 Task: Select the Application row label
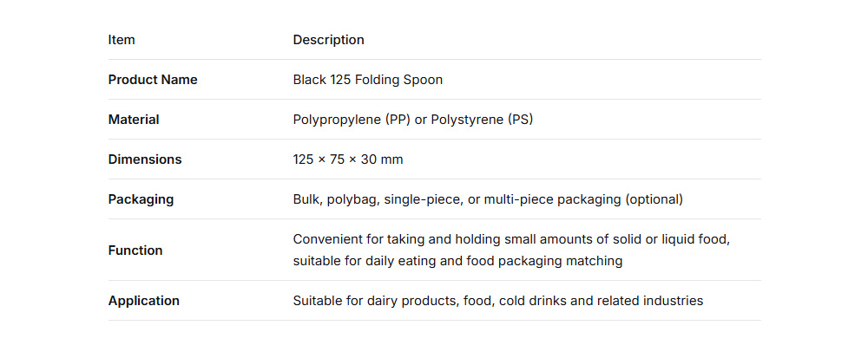pos(144,301)
